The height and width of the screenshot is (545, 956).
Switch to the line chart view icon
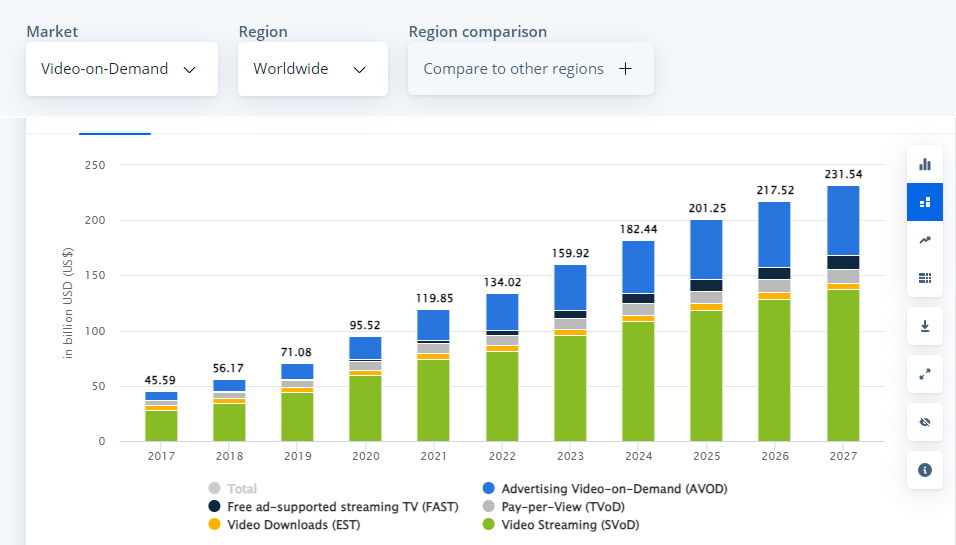tap(925, 240)
